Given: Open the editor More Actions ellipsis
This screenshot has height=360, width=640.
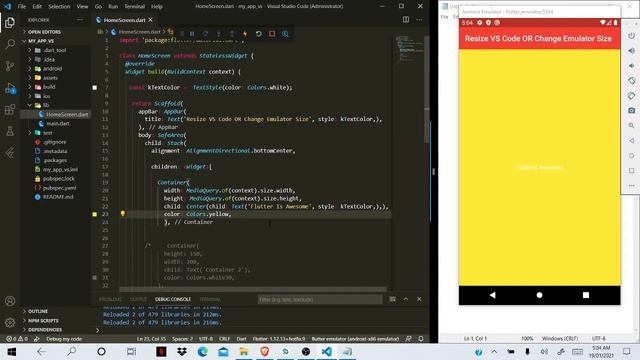Looking at the screenshot, I should pyautogui.click(x=419, y=19).
